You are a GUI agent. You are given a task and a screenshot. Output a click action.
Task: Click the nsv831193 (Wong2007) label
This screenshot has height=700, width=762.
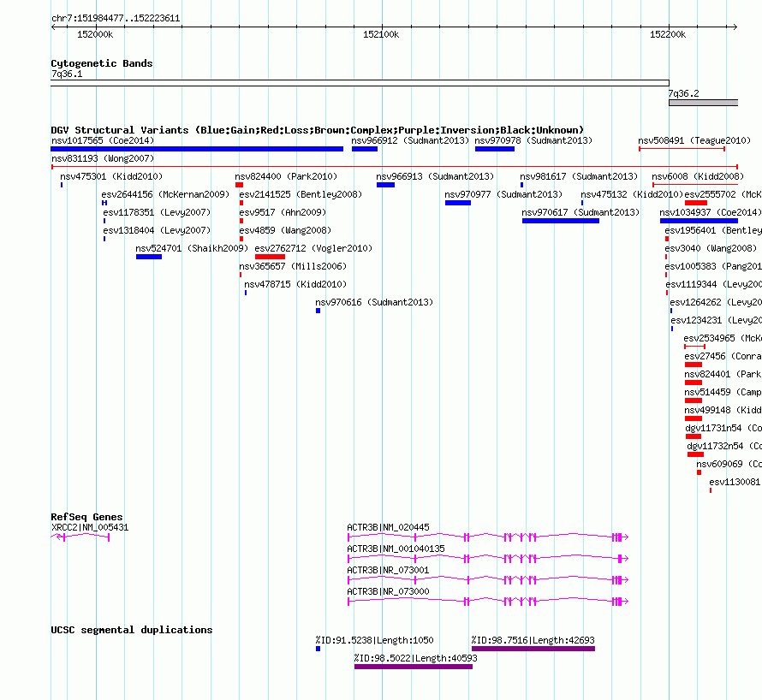(103, 158)
